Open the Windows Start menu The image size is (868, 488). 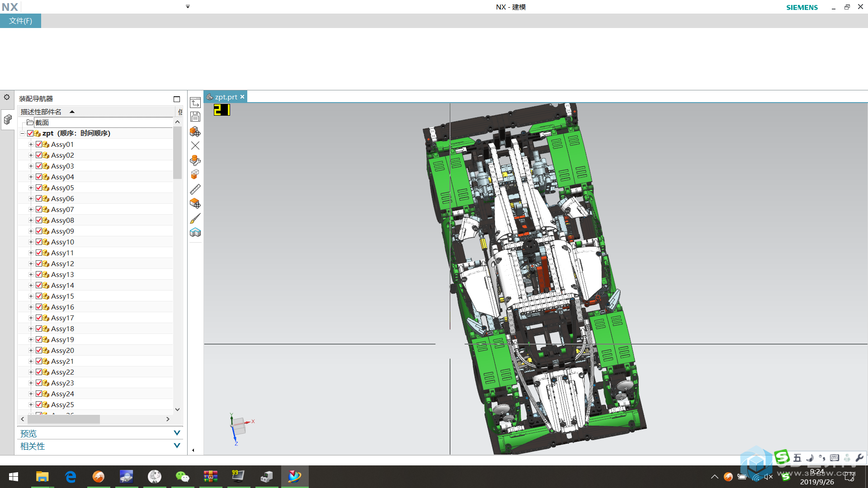coord(14,477)
